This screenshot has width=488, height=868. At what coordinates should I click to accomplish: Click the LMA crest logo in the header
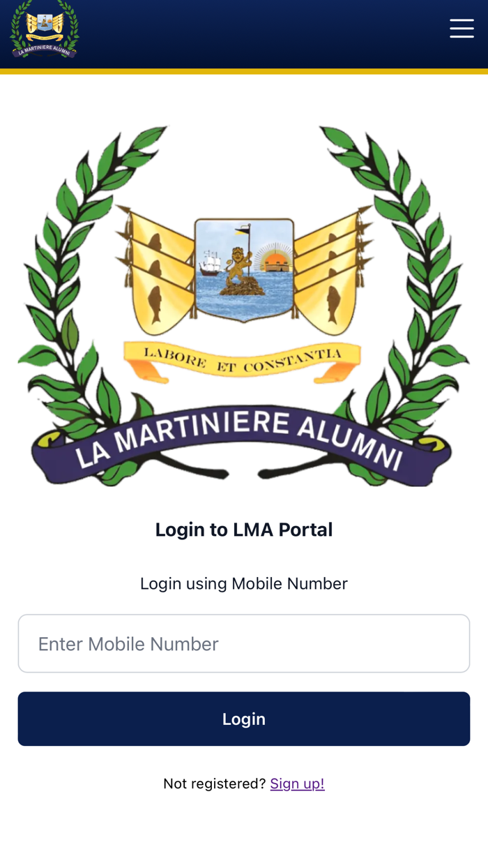43,31
